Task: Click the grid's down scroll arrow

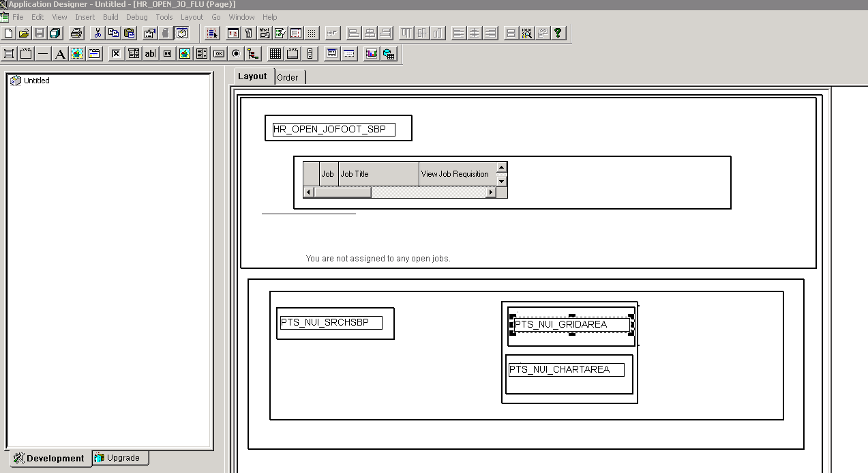Action: pyautogui.click(x=502, y=182)
